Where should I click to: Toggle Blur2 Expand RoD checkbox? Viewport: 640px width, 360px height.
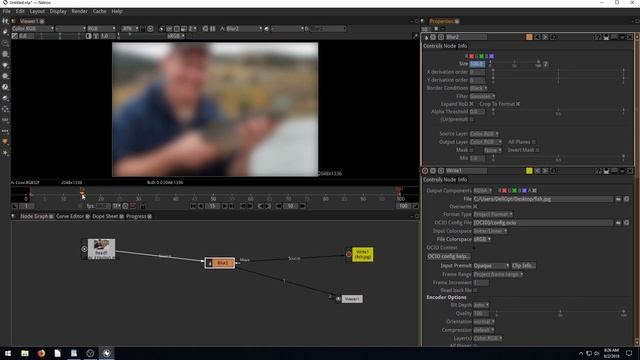click(472, 104)
